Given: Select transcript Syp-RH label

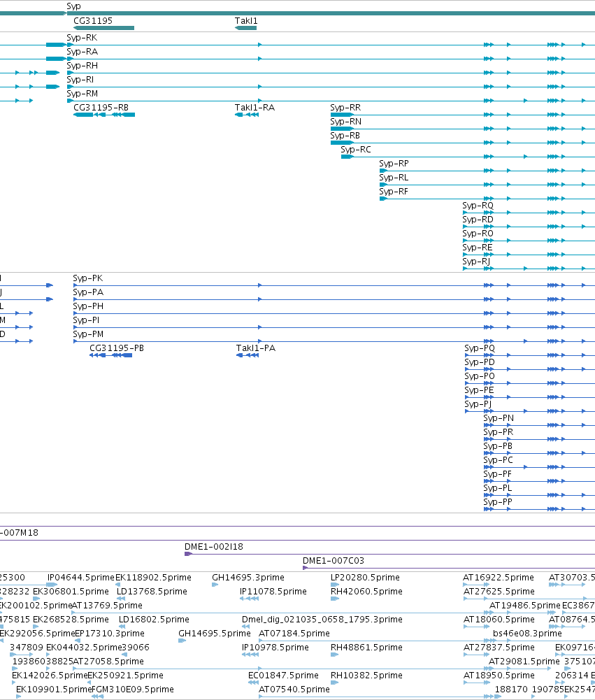Looking at the screenshot, I should tap(82, 66).
